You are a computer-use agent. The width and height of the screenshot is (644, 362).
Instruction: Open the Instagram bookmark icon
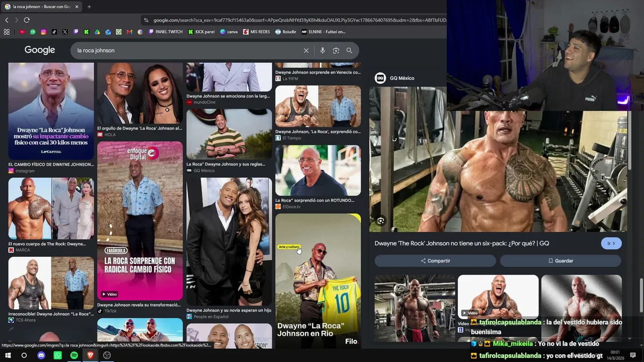coord(43,32)
